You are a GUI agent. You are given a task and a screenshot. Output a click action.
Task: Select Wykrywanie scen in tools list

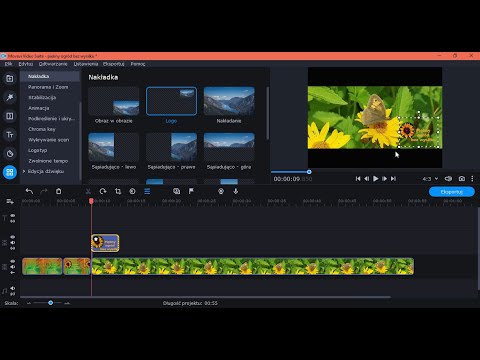pyautogui.click(x=50, y=140)
